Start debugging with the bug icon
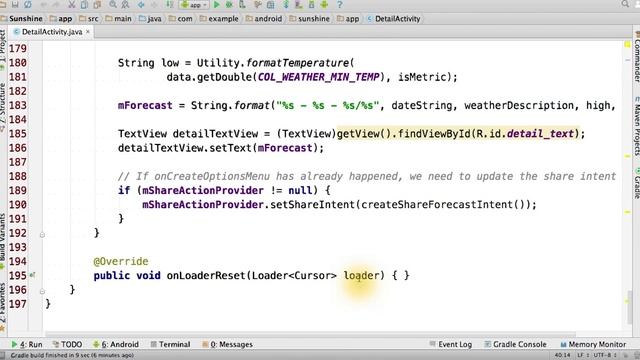The height and width of the screenshot is (360, 640). [x=229, y=4]
